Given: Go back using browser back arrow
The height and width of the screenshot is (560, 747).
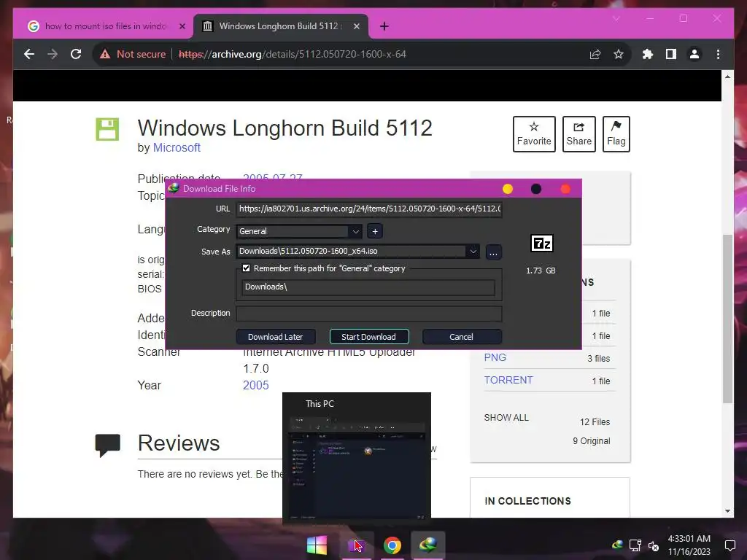Looking at the screenshot, I should point(29,54).
